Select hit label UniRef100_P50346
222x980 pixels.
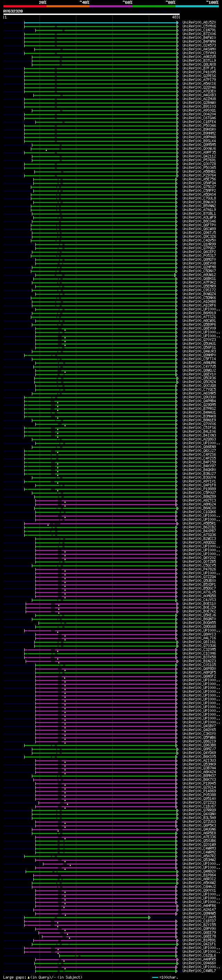click(x=199, y=125)
